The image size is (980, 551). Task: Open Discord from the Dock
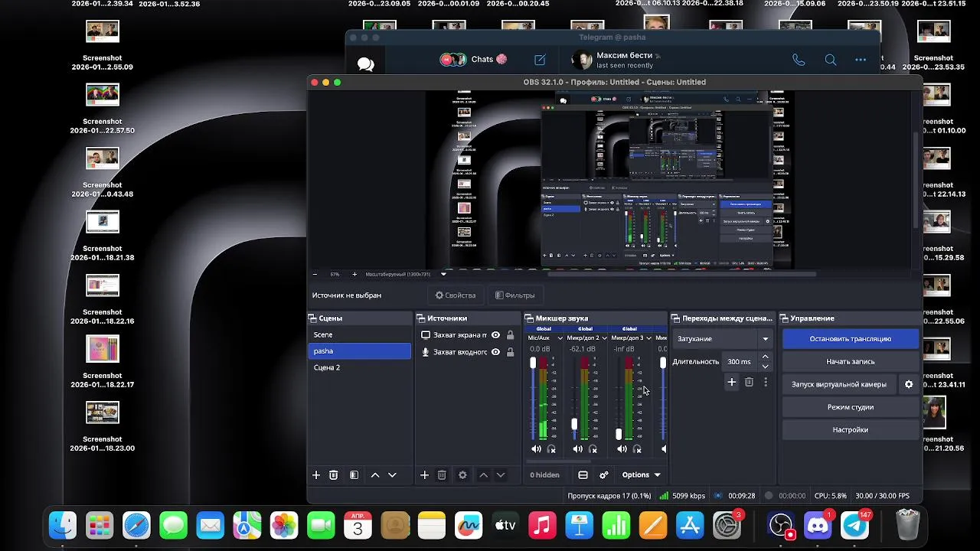coord(818,525)
